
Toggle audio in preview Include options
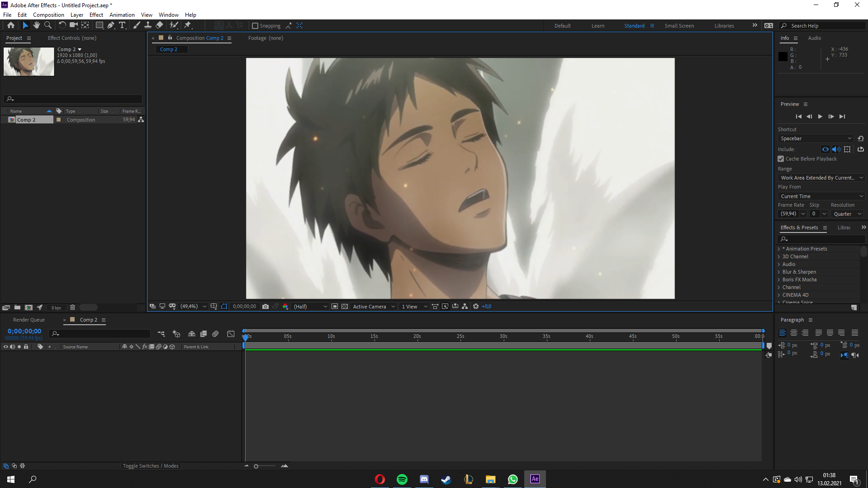836,149
